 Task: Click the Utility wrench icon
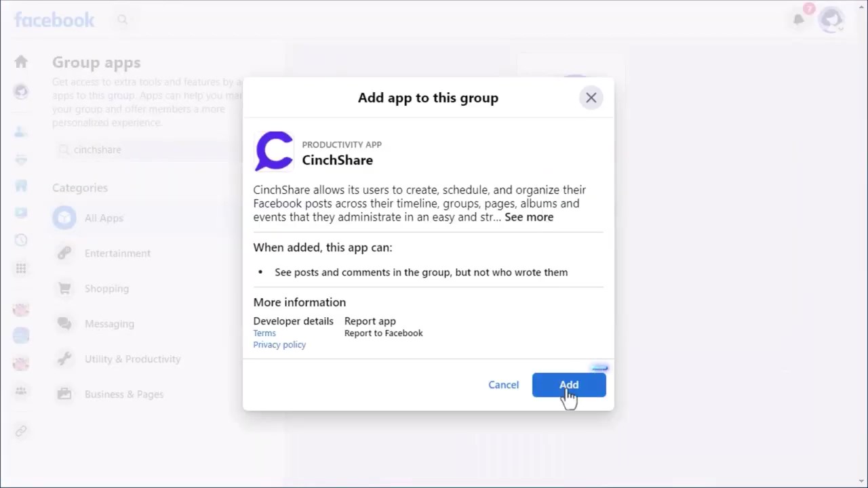(x=64, y=359)
